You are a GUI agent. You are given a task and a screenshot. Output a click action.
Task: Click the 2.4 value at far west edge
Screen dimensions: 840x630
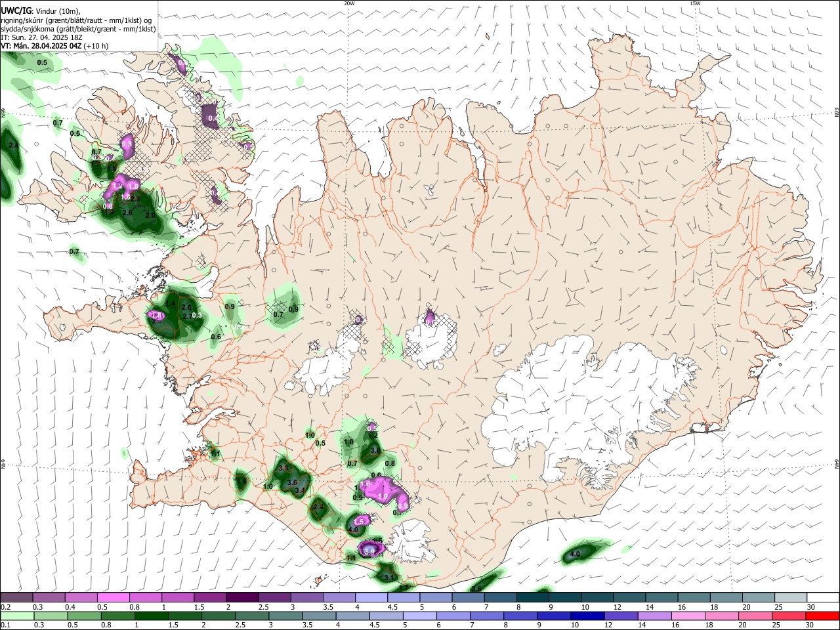(x=14, y=145)
